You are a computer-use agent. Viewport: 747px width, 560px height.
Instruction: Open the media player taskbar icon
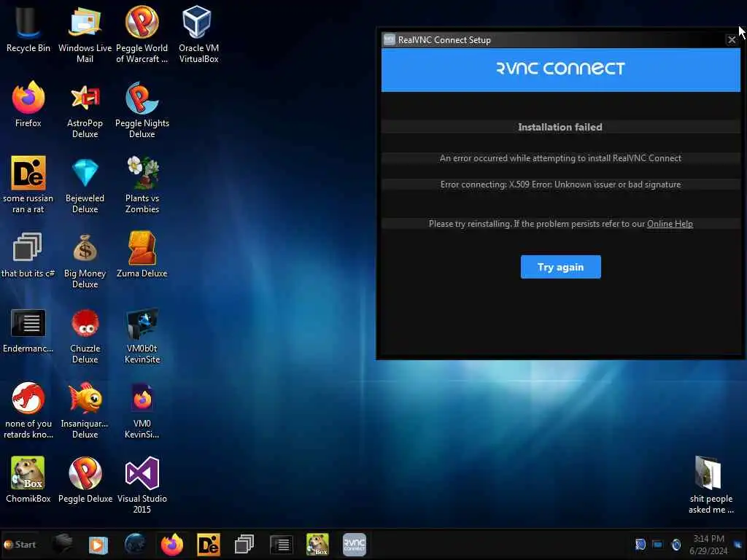pos(98,544)
